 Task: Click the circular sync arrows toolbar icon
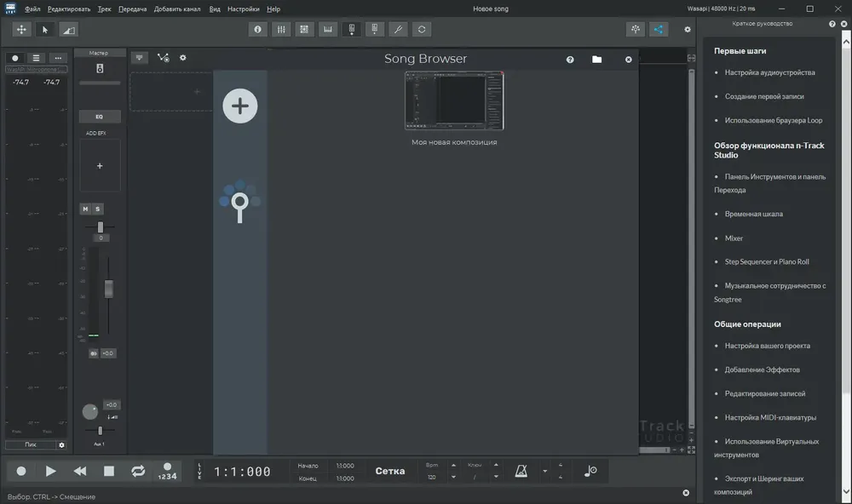click(422, 29)
